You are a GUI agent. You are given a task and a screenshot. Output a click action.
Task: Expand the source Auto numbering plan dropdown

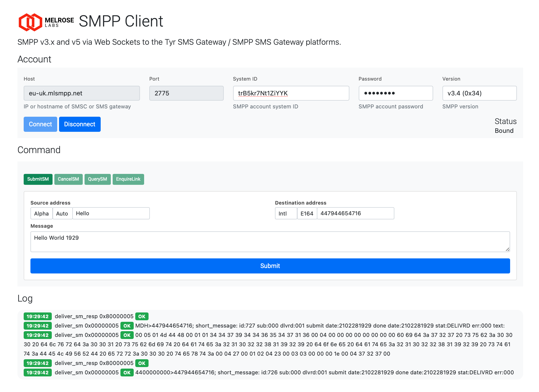pos(62,213)
